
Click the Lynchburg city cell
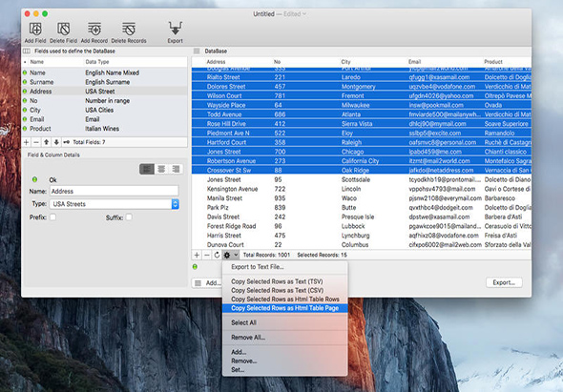356,236
